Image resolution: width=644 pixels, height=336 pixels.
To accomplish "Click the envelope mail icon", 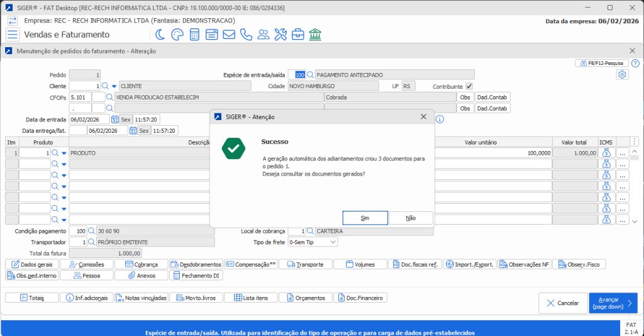I will pyautogui.click(x=229, y=35).
